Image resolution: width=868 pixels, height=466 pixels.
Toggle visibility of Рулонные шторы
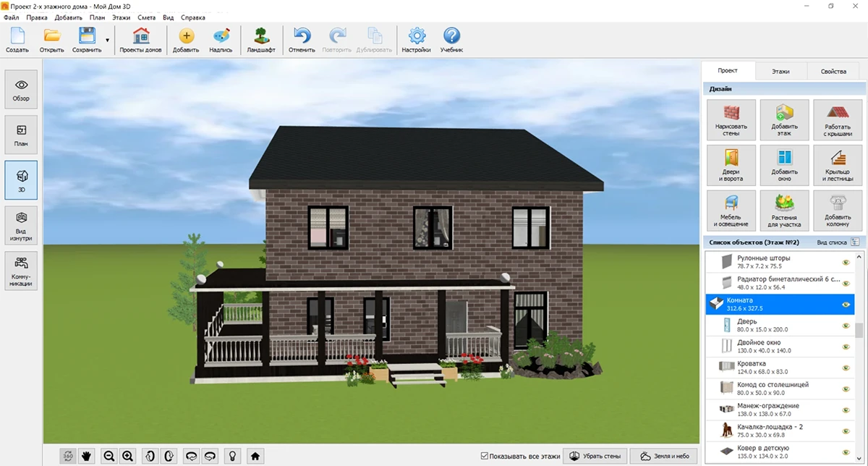845,262
